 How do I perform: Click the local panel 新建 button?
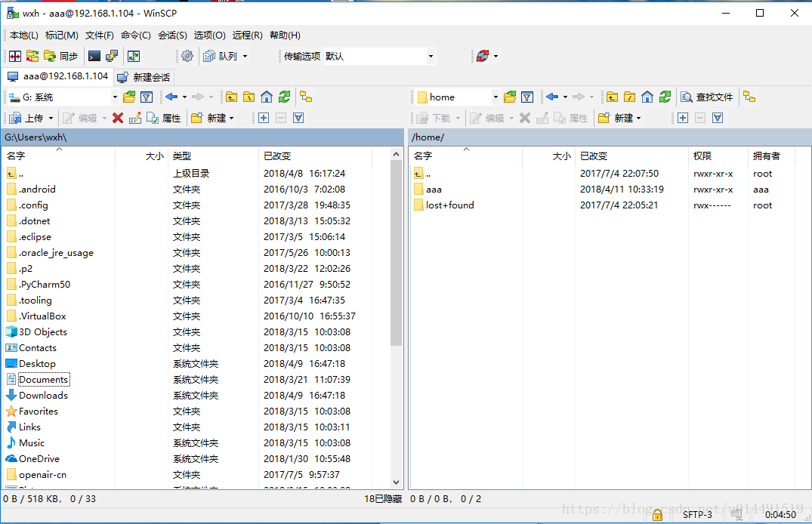208,118
